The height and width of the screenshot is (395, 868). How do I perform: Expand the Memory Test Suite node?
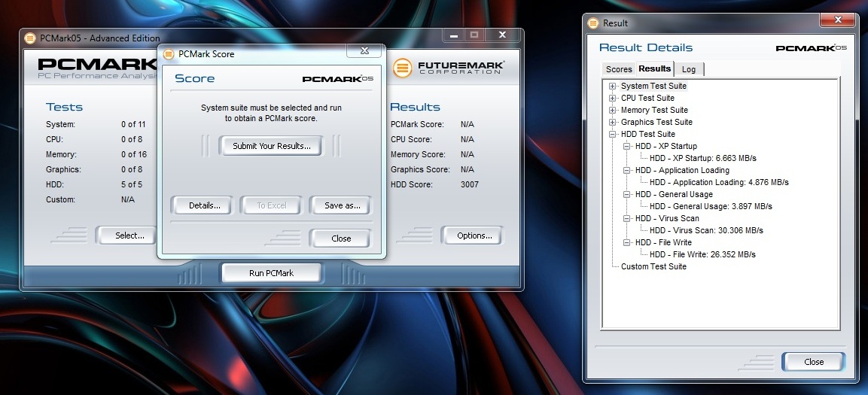tap(612, 110)
